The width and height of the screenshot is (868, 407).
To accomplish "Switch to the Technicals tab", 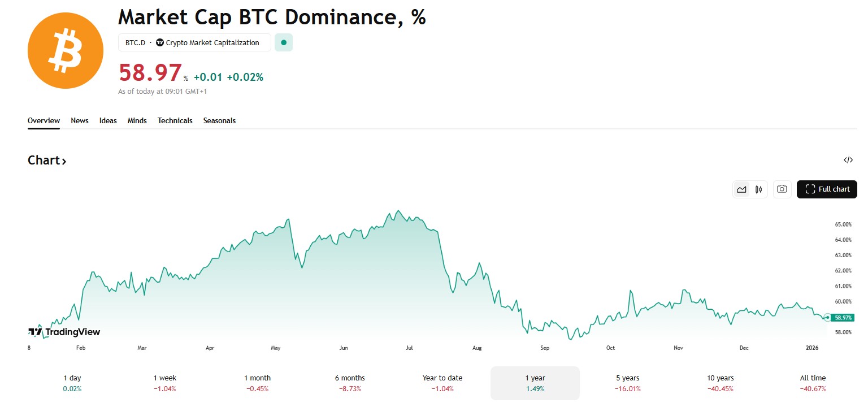I will [x=175, y=120].
